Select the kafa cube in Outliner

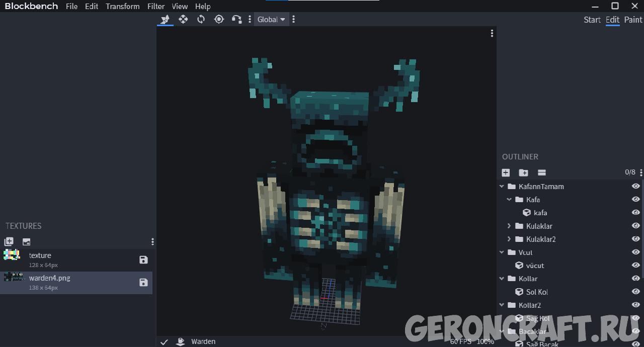[540, 213]
